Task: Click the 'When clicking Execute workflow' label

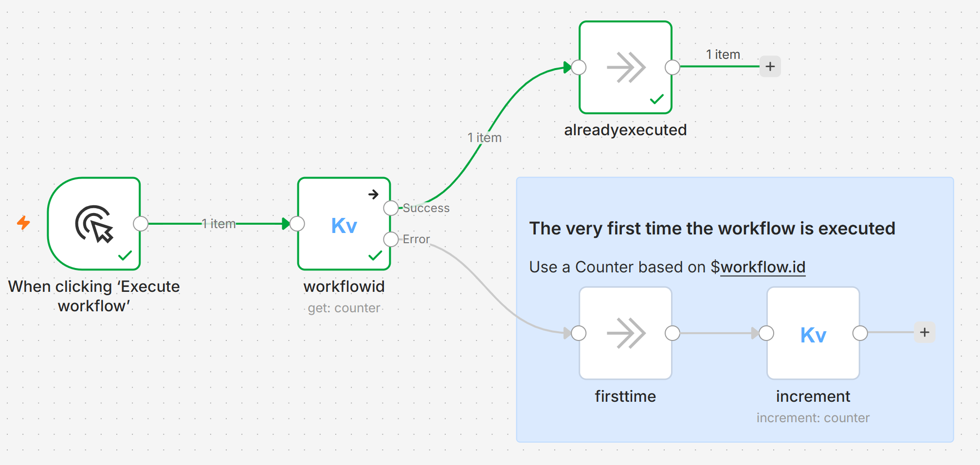Action: click(x=94, y=296)
